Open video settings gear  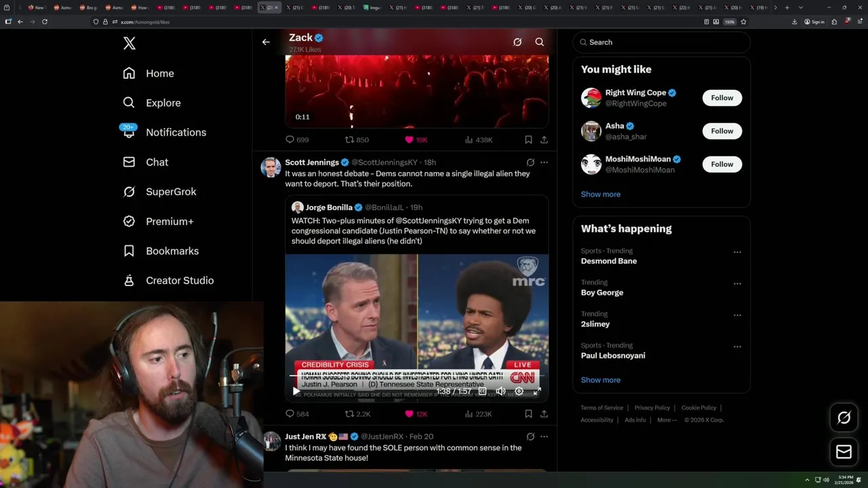coord(519,391)
